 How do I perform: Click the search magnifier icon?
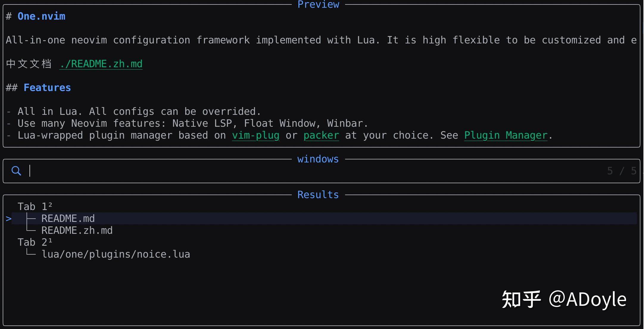pos(16,171)
